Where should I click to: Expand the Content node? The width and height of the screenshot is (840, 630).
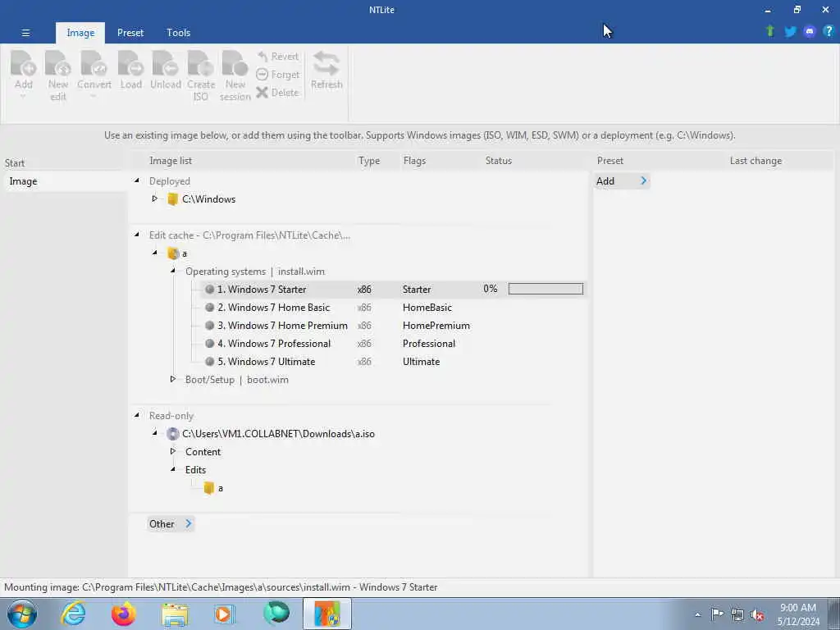[173, 451]
